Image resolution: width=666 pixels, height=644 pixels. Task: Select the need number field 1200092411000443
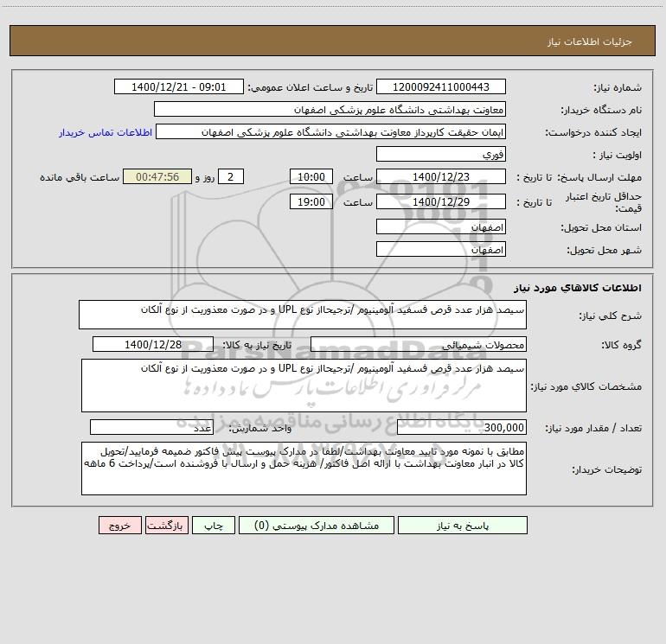[x=441, y=86]
